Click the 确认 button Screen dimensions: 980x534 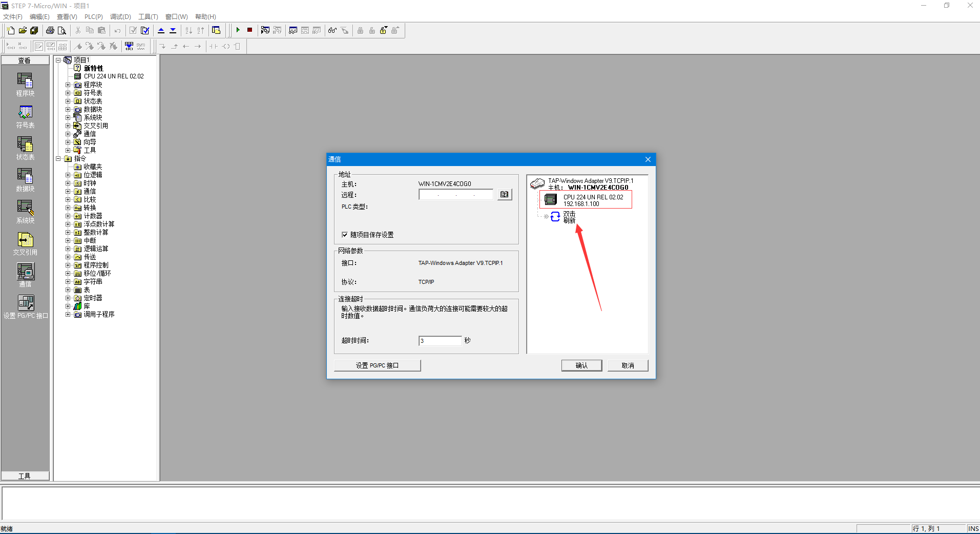point(581,365)
